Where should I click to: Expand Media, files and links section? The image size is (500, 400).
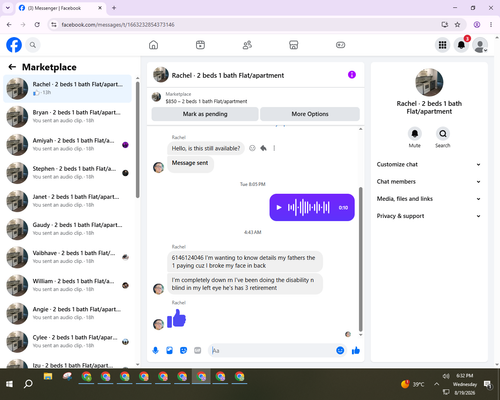429,199
